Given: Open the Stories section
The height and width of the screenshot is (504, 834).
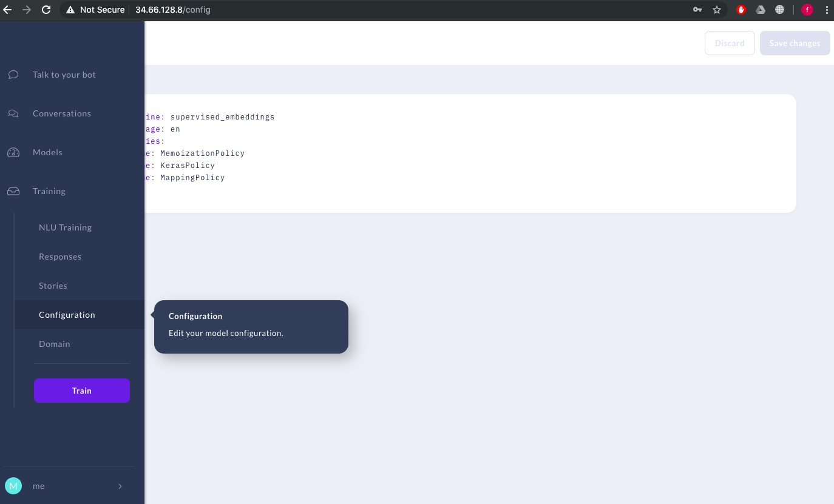Looking at the screenshot, I should [x=53, y=286].
